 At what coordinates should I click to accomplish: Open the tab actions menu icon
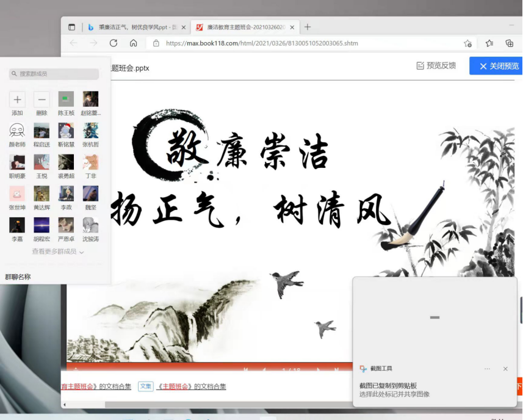coord(71,27)
